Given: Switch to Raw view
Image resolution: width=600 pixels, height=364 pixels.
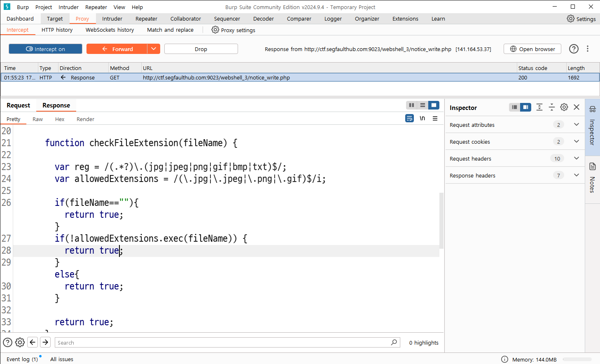Looking at the screenshot, I should [37, 119].
